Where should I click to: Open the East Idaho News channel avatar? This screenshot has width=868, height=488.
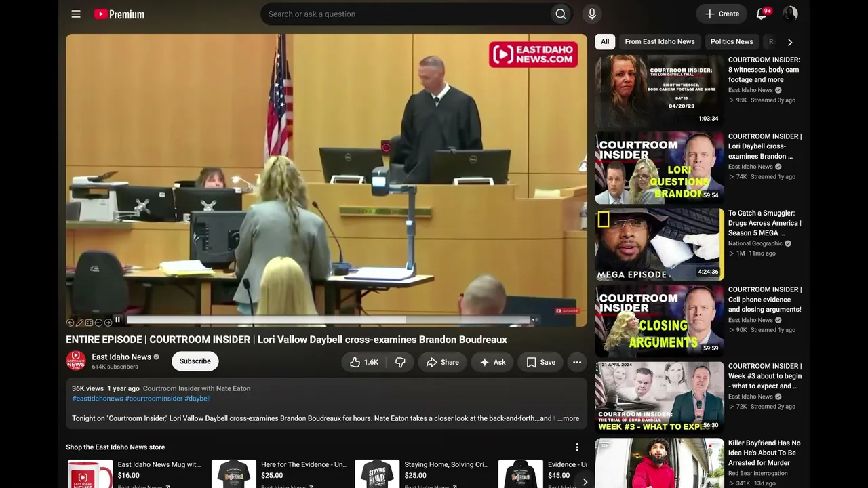pyautogui.click(x=76, y=361)
